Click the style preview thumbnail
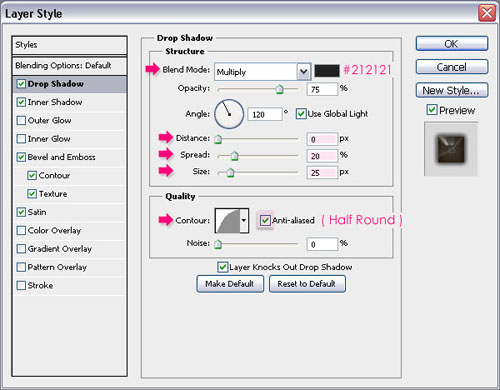The width and height of the screenshot is (500, 390). click(451, 149)
